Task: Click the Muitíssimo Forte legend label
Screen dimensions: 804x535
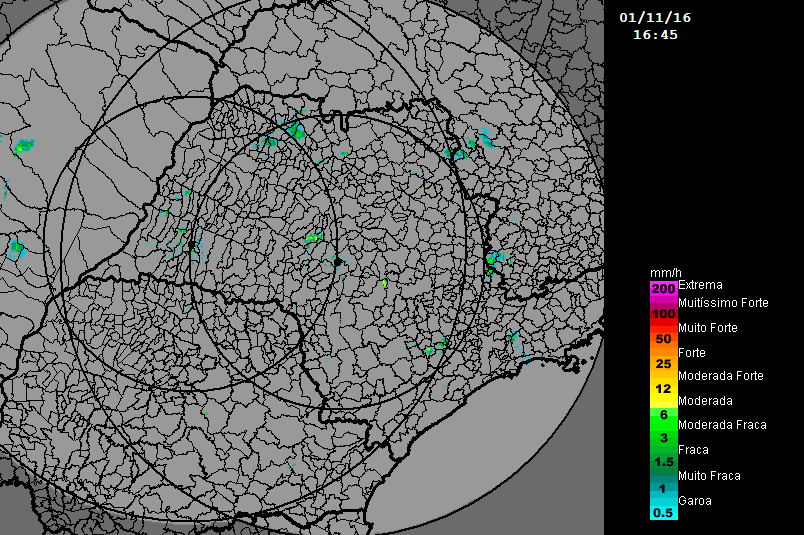Action: pyautogui.click(x=723, y=302)
